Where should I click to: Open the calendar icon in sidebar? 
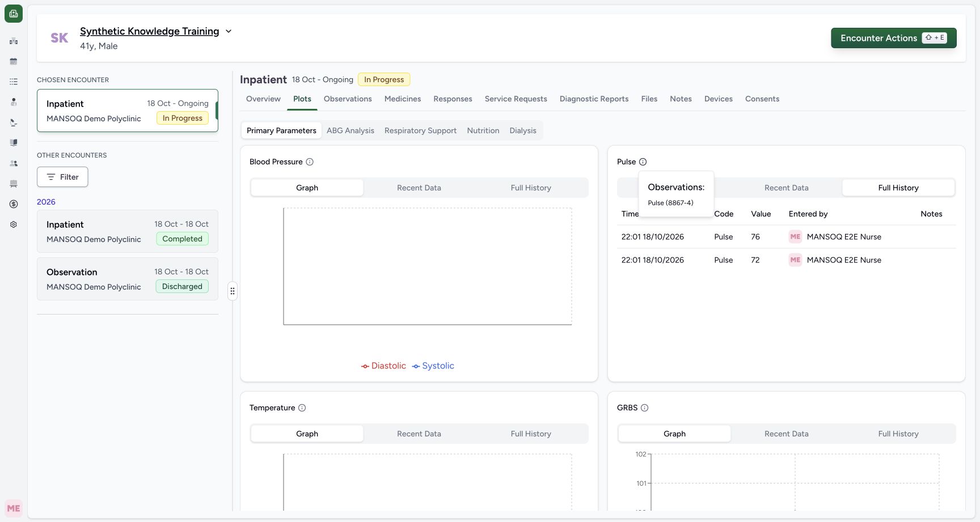[x=14, y=61]
